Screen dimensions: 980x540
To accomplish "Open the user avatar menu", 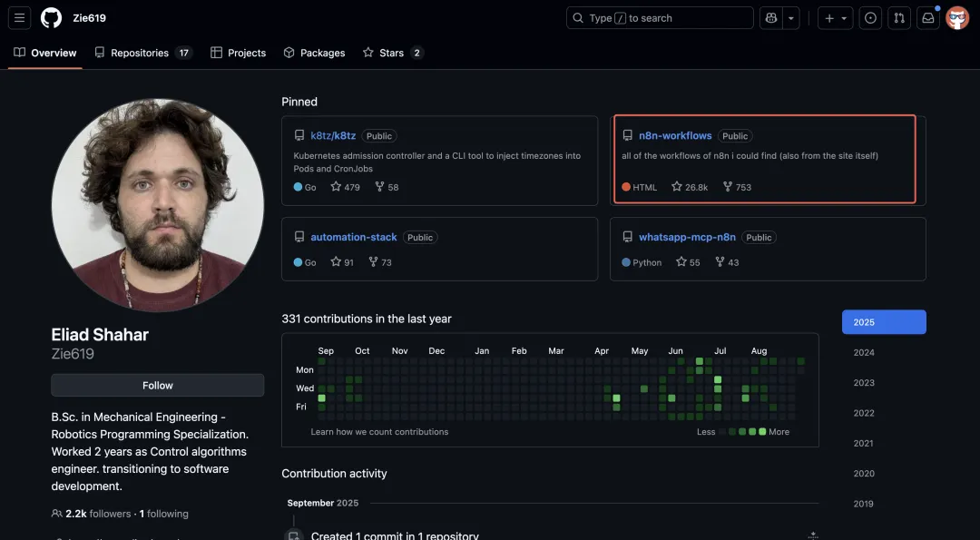I will pos(957,18).
